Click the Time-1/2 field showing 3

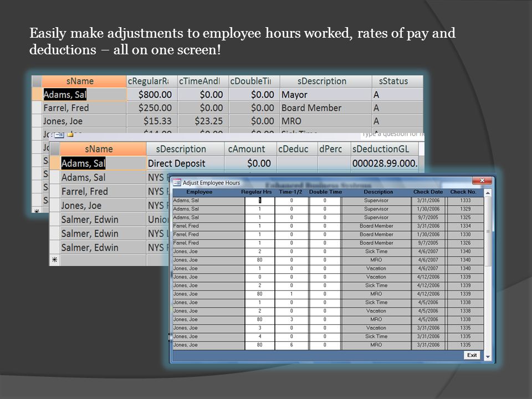pos(291,319)
